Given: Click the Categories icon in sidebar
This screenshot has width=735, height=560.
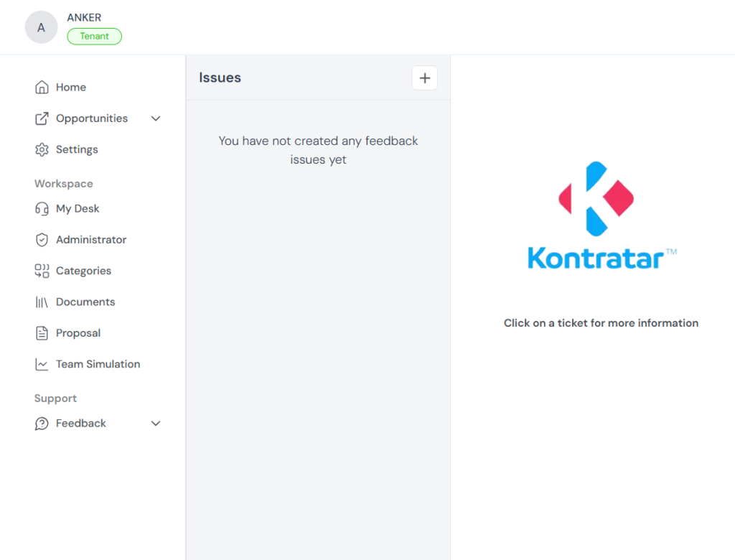Looking at the screenshot, I should point(42,271).
